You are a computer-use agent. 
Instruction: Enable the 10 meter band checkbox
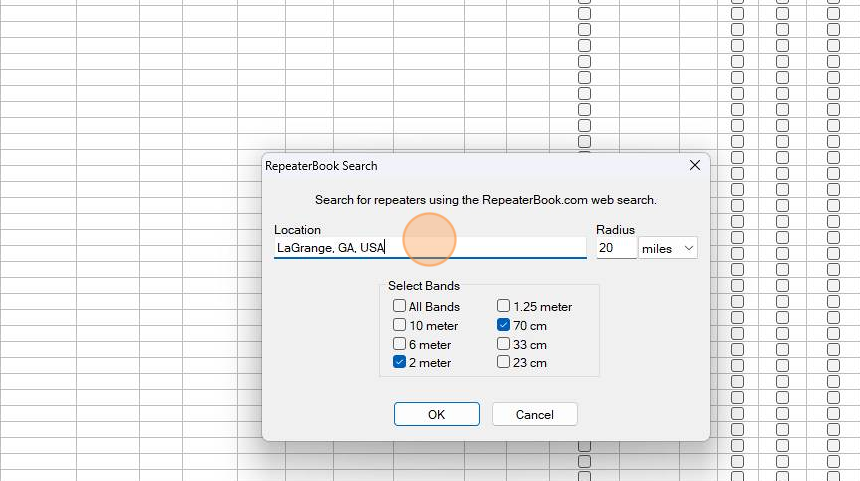pyautogui.click(x=399, y=325)
